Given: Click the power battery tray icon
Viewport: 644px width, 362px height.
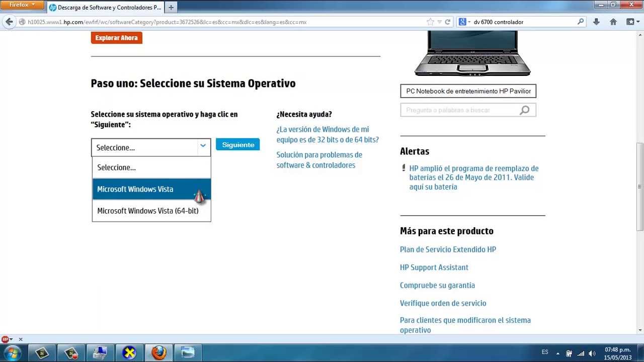Looking at the screenshot, I should coord(570,353).
